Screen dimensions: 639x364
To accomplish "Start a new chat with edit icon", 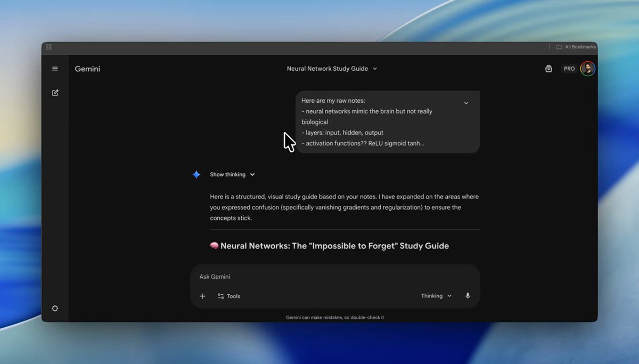I will tap(55, 93).
